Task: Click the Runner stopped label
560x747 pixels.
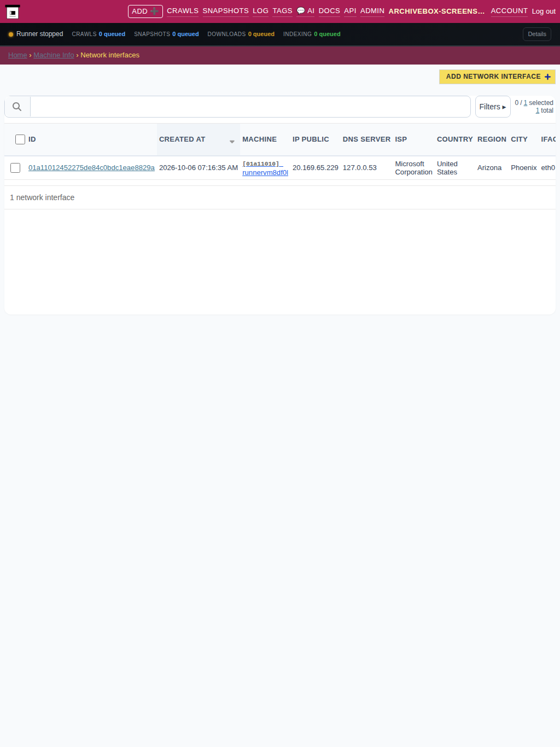Action: coord(39,34)
